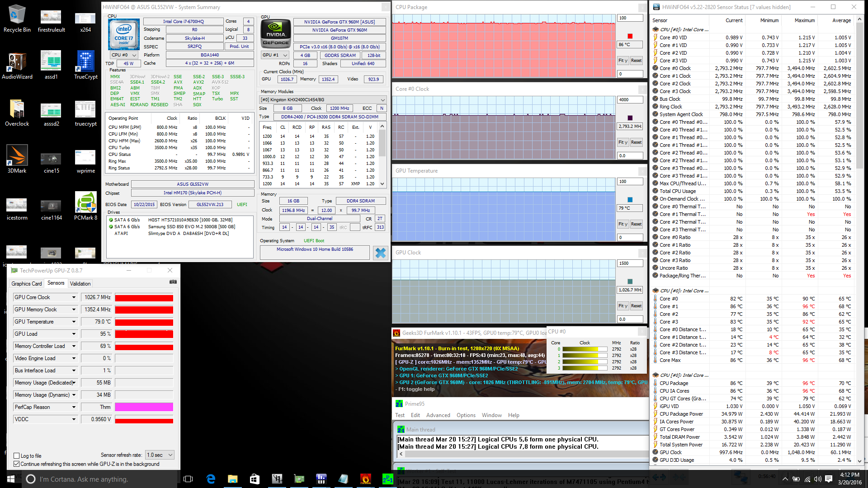Image resolution: width=868 pixels, height=488 pixels.
Task: Click the blue color swatch of GPU Temperature graph
Action: pyautogui.click(x=630, y=200)
